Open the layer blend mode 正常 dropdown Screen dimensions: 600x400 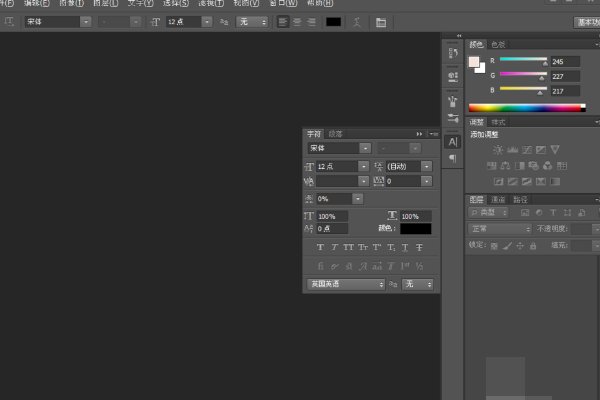coord(500,228)
